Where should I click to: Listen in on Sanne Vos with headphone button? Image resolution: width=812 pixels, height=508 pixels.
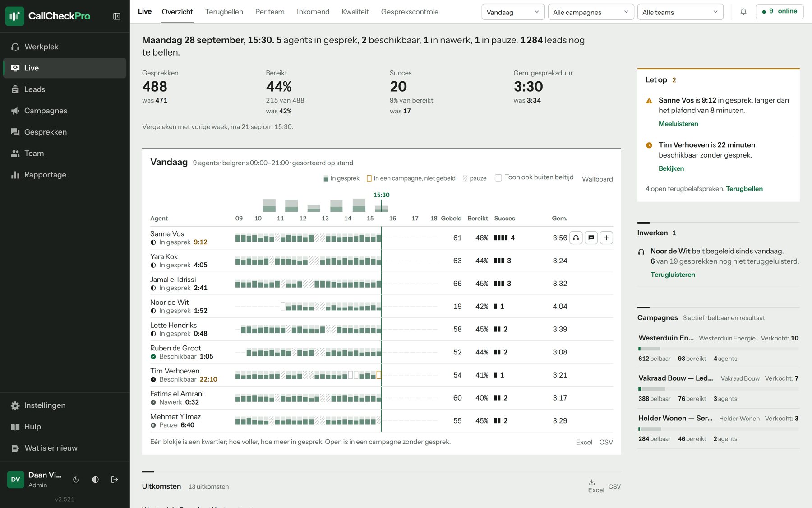pyautogui.click(x=576, y=238)
